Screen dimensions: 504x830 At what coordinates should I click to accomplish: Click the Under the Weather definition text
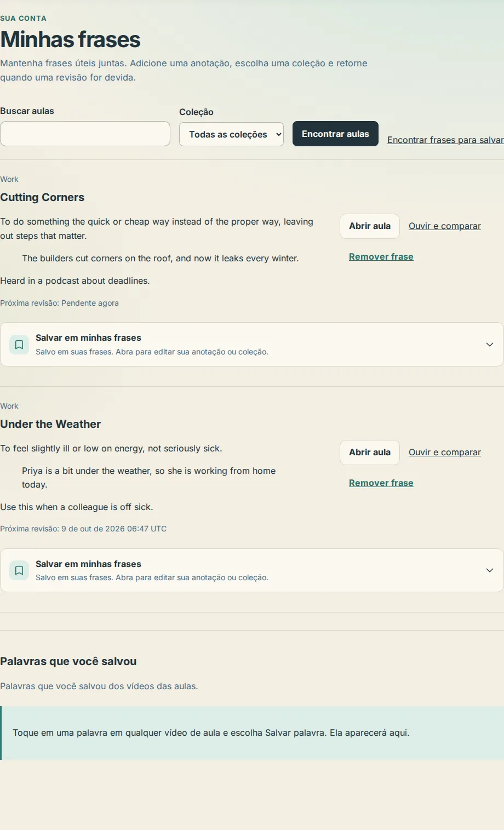tap(111, 448)
